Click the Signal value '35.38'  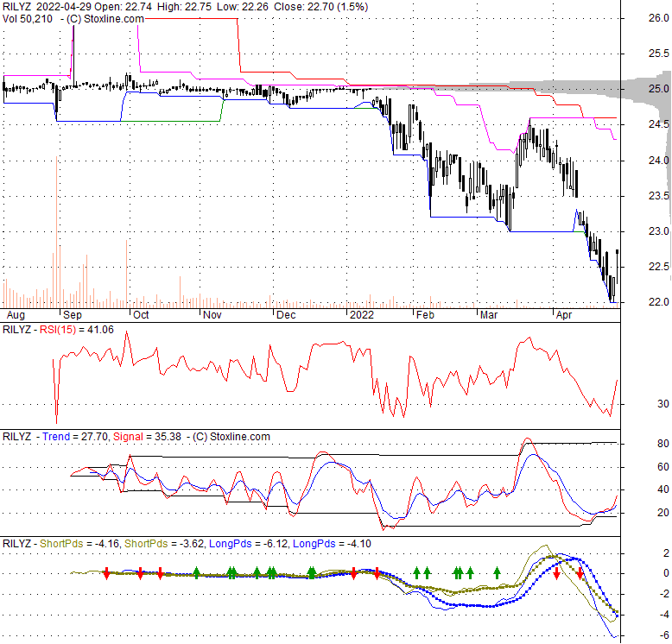pyautogui.click(x=168, y=437)
